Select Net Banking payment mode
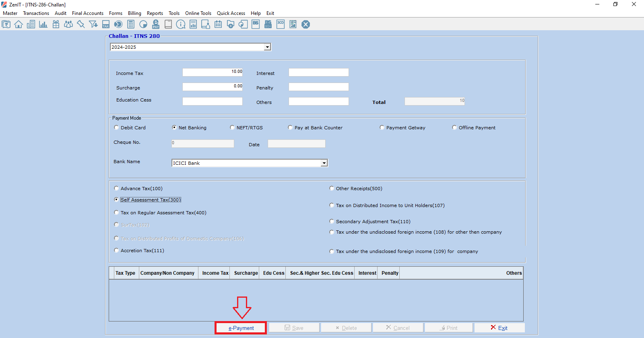 (x=174, y=127)
